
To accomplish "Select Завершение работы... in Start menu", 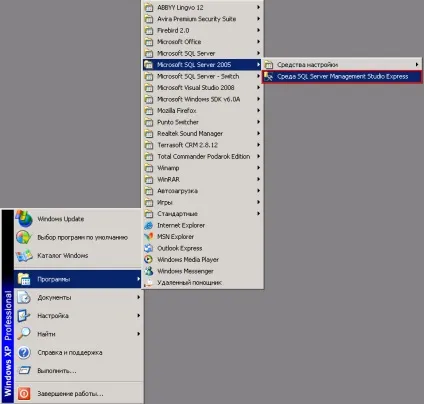I will (x=78, y=394).
